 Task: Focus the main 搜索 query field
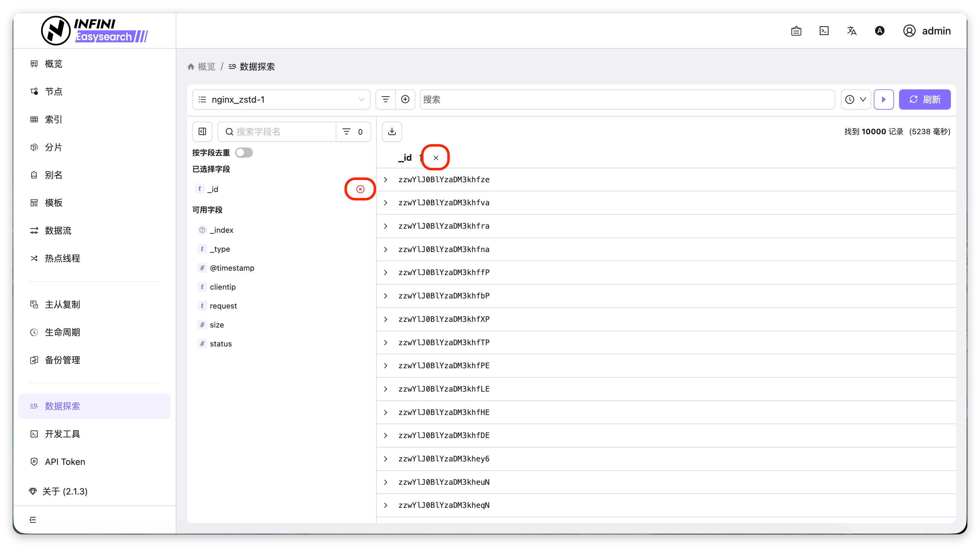coord(627,99)
